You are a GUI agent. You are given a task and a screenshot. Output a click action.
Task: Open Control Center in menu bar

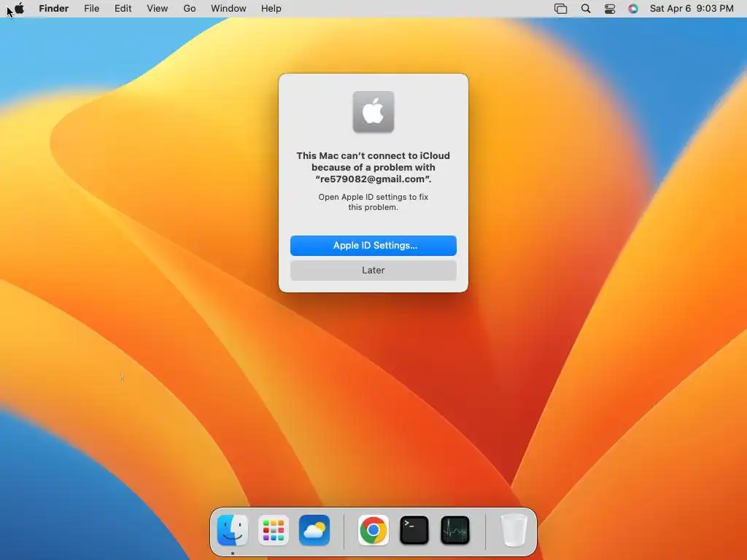[x=610, y=9]
